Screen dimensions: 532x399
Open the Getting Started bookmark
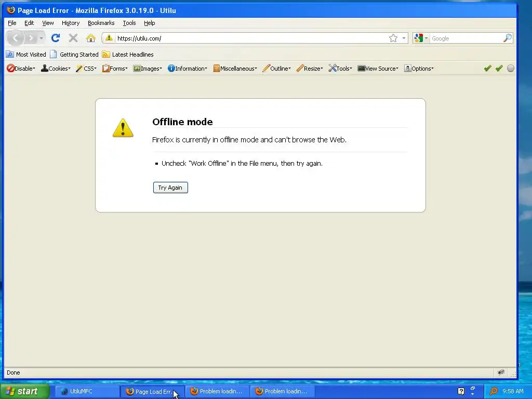[74, 54]
